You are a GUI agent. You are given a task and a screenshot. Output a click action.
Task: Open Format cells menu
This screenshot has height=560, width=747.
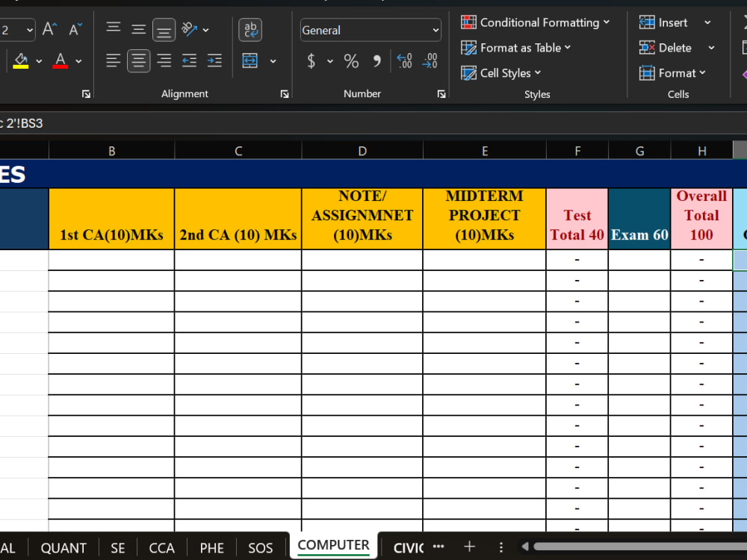coord(672,73)
